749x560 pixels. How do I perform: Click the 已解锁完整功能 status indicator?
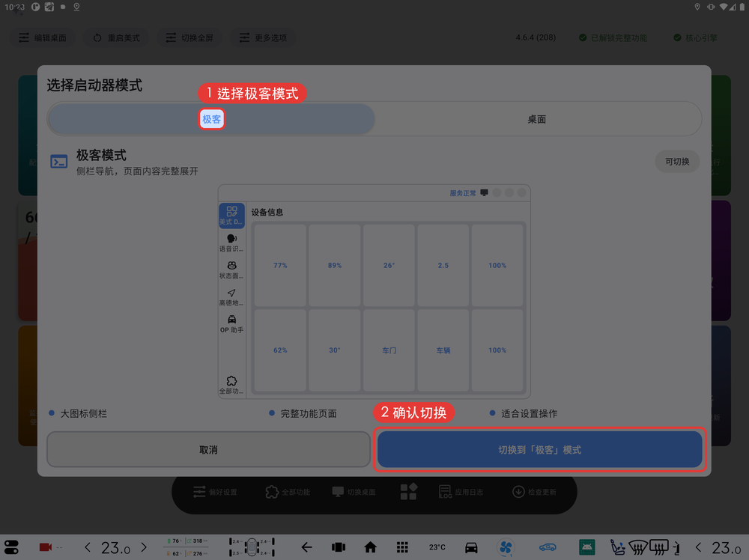point(613,37)
